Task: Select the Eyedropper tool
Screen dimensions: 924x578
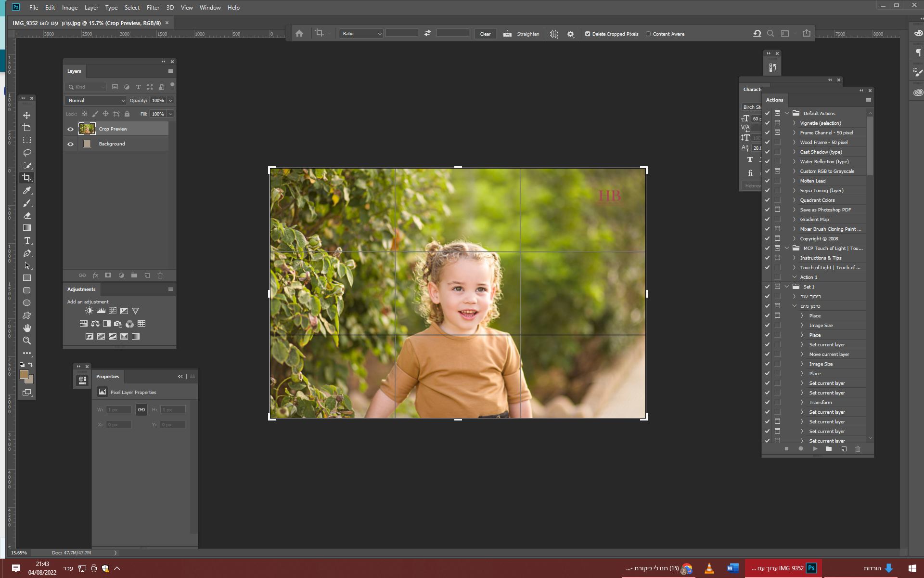Action: [27, 190]
